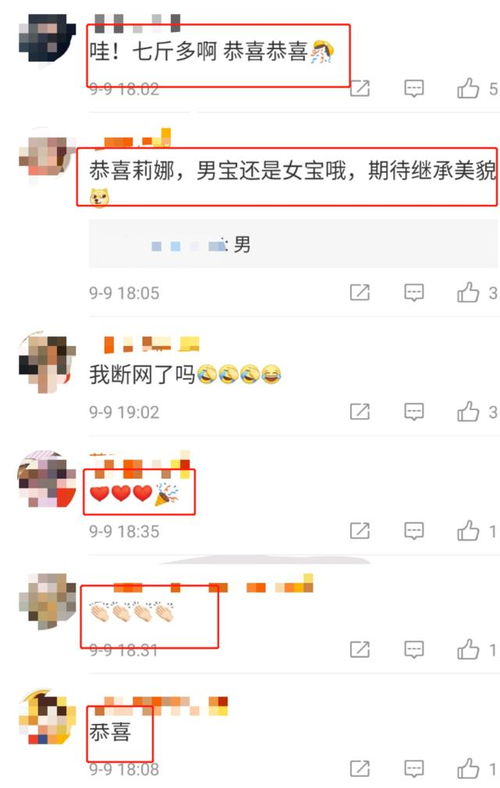Image resolution: width=500 pixels, height=788 pixels.
Task: Like the three hearts comment
Action: (x=468, y=531)
